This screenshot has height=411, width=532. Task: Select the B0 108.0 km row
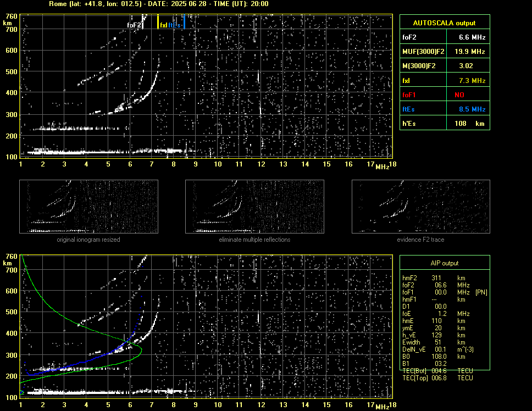click(434, 357)
